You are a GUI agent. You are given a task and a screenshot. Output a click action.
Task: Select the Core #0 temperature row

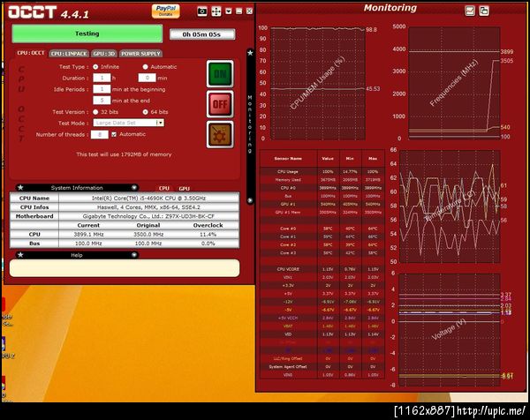click(322, 229)
